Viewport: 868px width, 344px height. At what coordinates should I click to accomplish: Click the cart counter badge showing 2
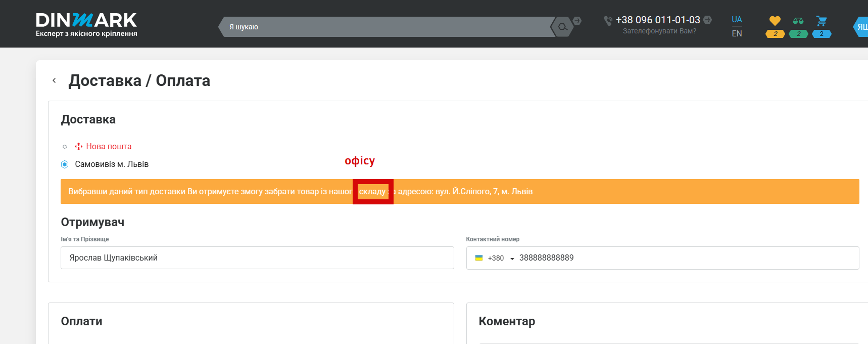click(822, 34)
